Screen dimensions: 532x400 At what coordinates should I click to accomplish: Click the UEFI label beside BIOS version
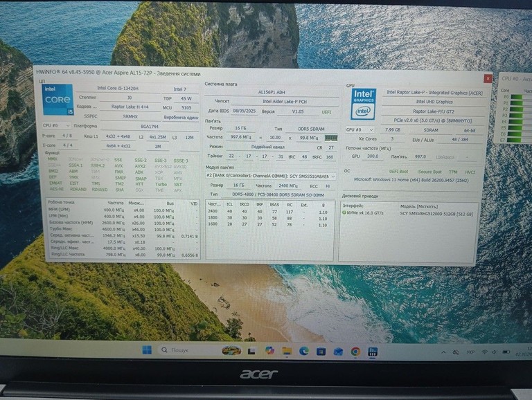click(326, 112)
